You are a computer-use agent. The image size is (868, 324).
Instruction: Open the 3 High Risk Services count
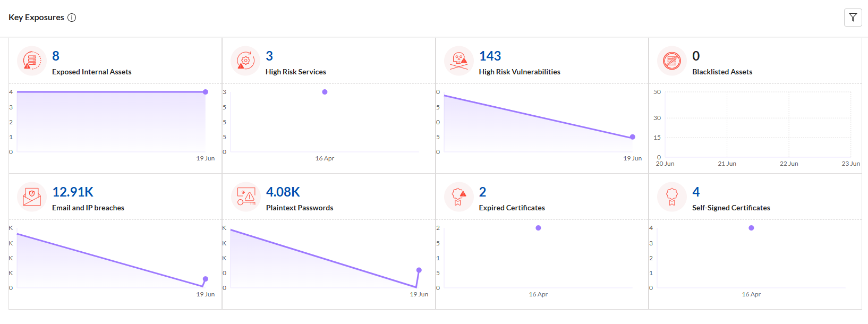(269, 56)
